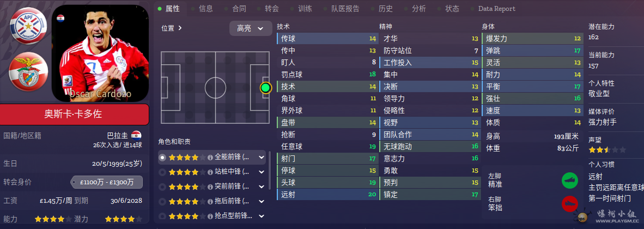Open the Data Report tab

click(496, 9)
